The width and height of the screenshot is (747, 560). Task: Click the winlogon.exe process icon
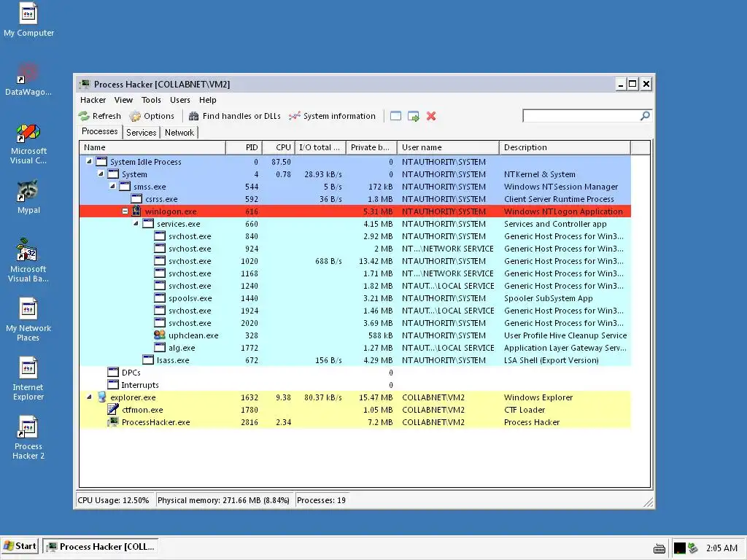click(136, 211)
